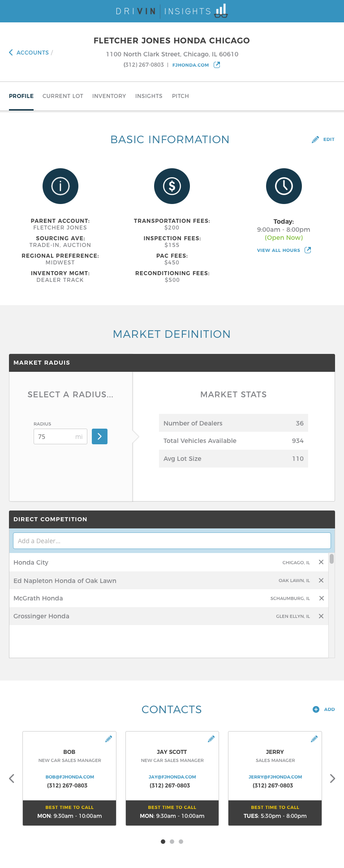
Task: Remove Honda City from direct competition
Action: coord(321,562)
